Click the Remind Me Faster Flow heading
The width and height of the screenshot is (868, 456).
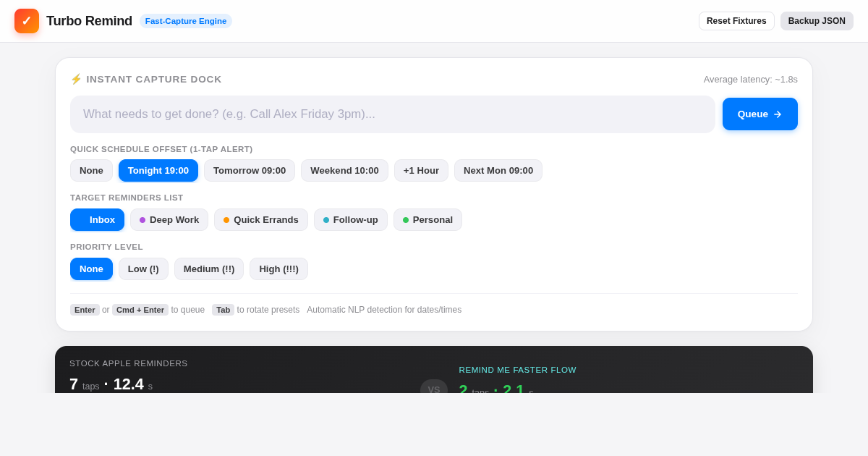click(x=518, y=370)
